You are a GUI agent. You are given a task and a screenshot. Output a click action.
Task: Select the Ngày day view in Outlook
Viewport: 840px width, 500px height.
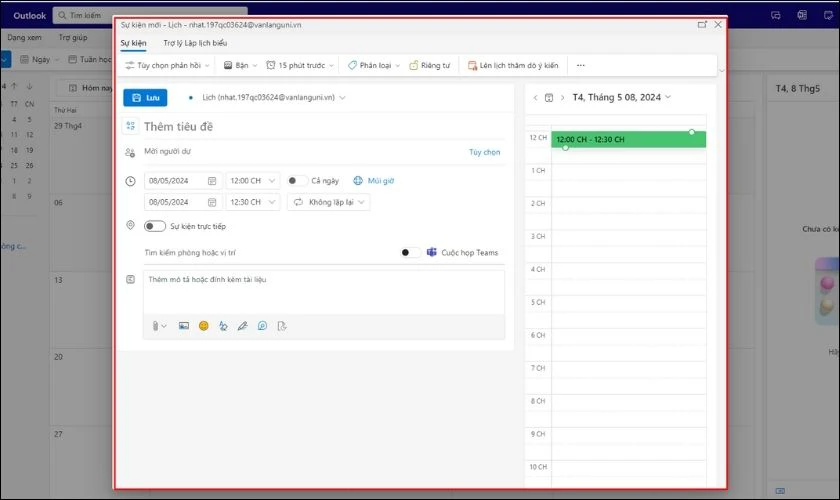[39, 59]
